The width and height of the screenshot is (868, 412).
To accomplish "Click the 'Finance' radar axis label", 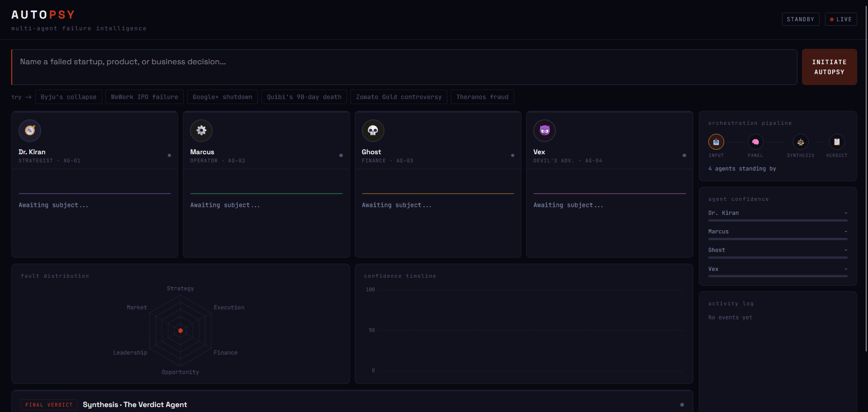I will tap(225, 353).
